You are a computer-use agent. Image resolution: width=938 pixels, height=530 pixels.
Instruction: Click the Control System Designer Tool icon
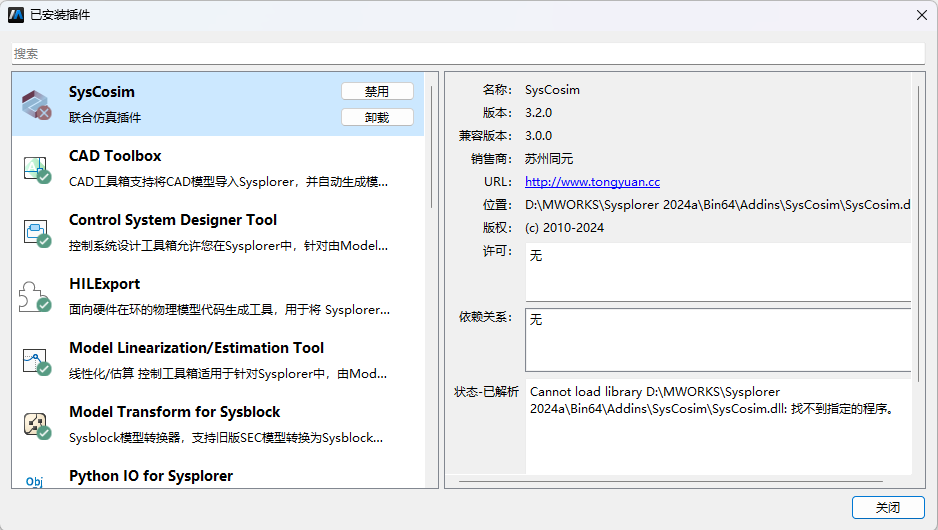[x=36, y=233]
